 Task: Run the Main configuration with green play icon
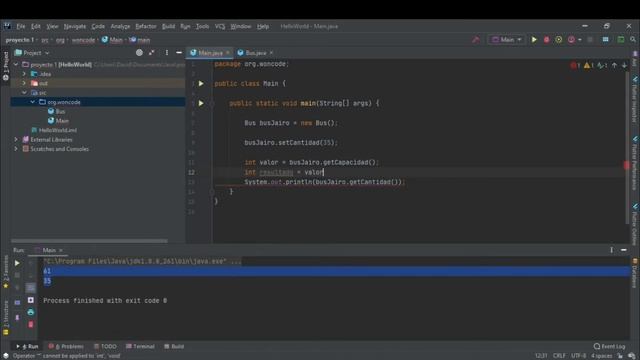pos(534,40)
